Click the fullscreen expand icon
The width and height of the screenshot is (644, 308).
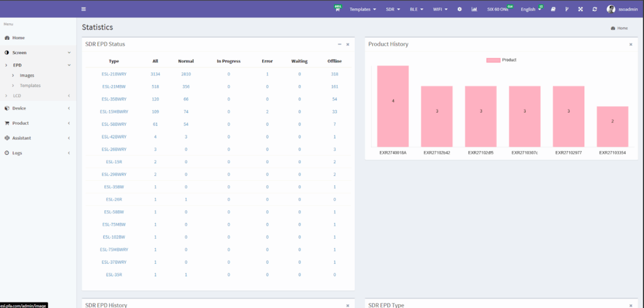580,9
